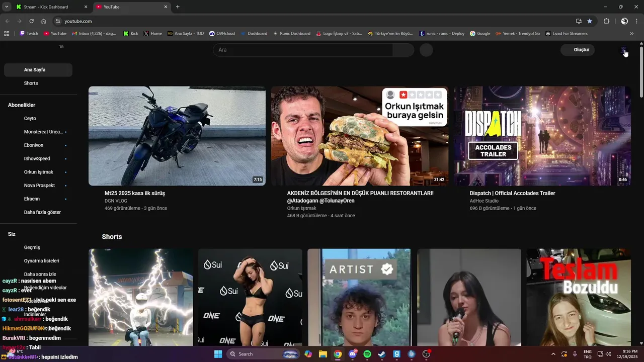Open the Ceyto subscription channel

click(x=38, y=119)
